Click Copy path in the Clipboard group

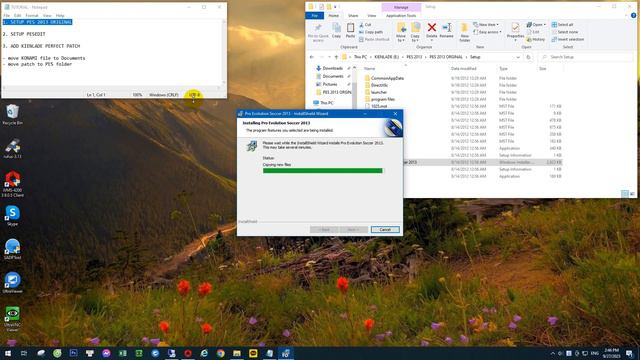coord(371,32)
